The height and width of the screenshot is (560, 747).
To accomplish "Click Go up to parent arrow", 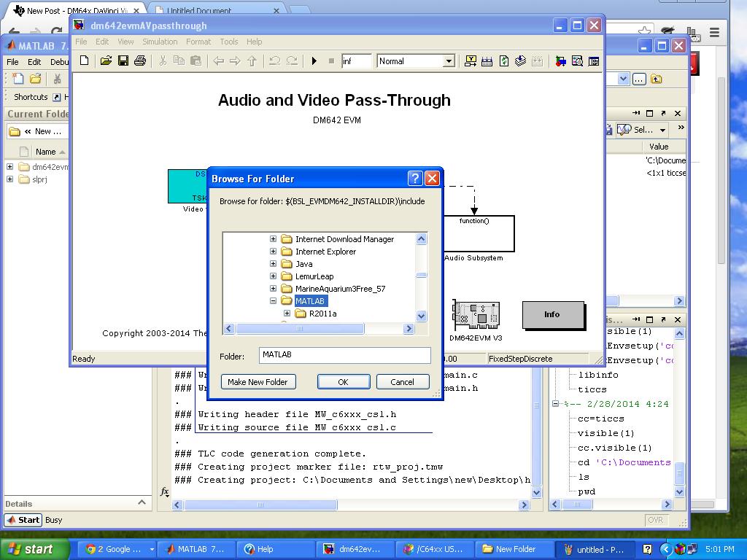I will pos(252,61).
